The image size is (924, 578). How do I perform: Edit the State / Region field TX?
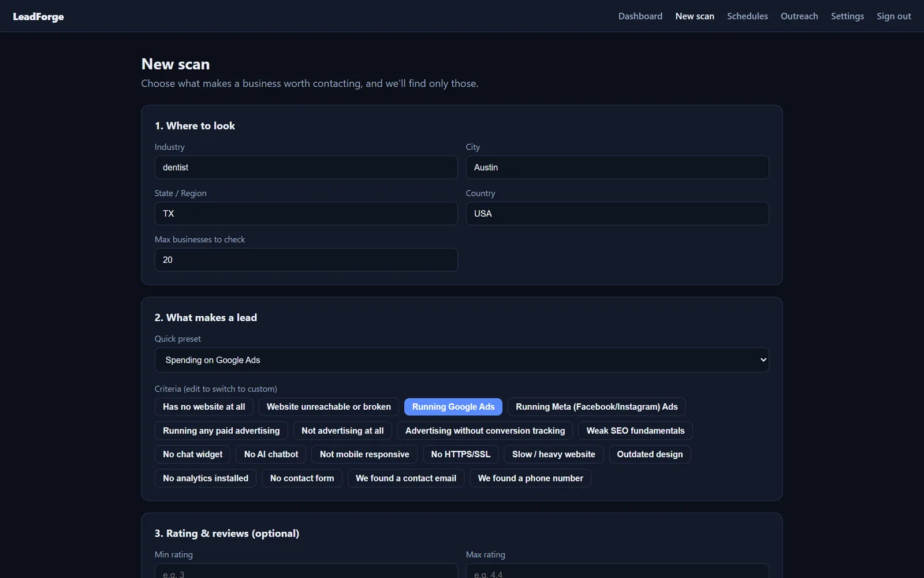[x=306, y=213]
